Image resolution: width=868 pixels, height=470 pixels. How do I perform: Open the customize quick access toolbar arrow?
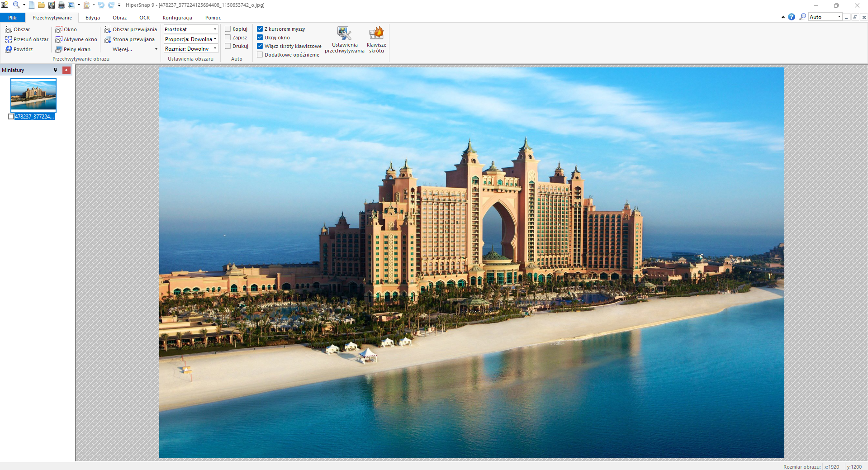pos(119,5)
